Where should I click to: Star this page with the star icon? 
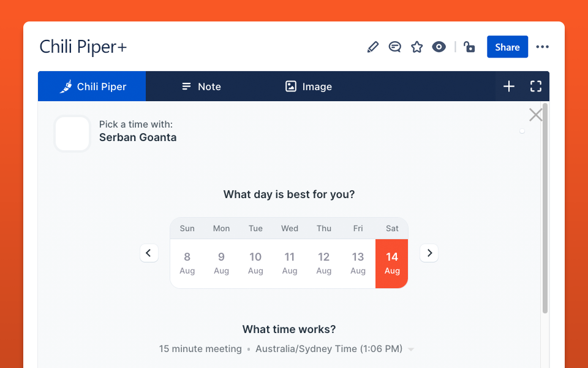coord(417,47)
